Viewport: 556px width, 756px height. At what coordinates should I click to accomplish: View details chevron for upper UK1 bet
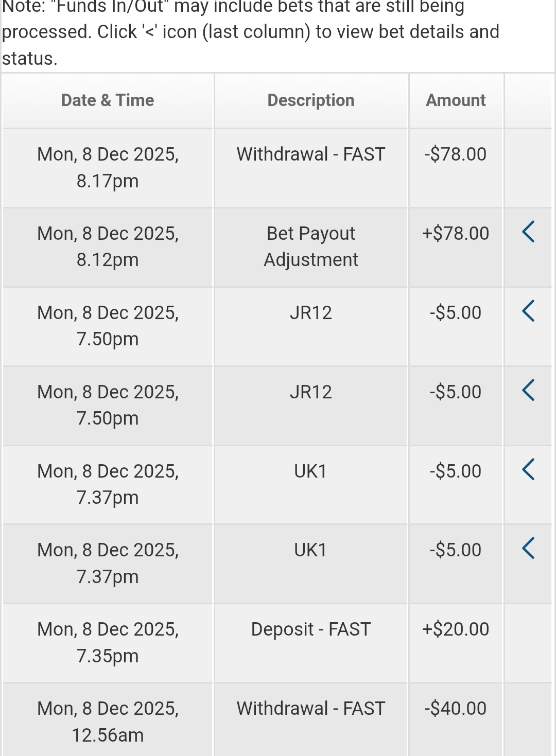coord(528,469)
